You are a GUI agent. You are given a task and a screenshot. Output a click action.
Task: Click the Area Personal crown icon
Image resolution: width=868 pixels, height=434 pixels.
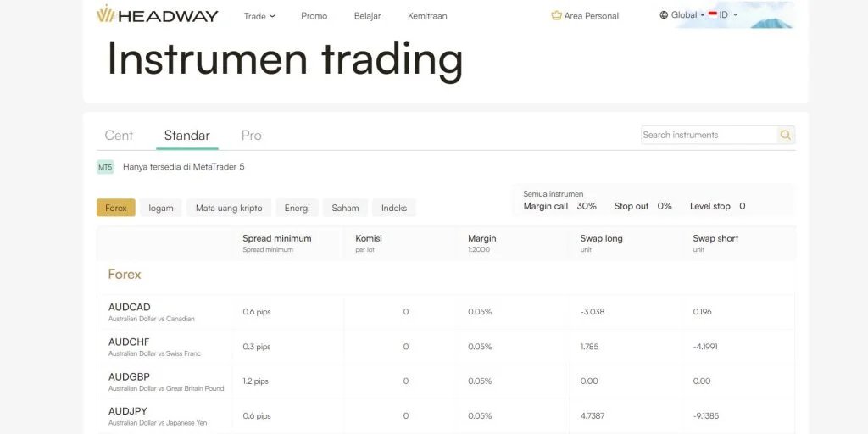pyautogui.click(x=556, y=15)
